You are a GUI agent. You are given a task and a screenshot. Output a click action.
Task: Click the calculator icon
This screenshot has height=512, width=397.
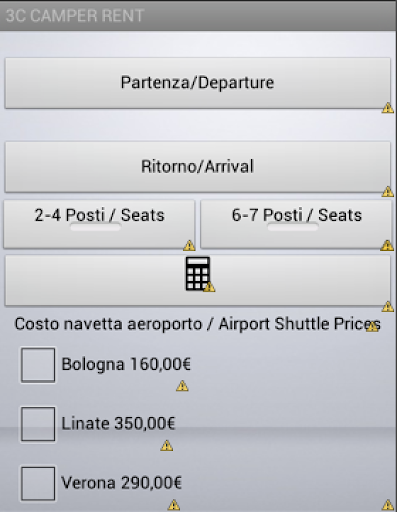coord(198,274)
